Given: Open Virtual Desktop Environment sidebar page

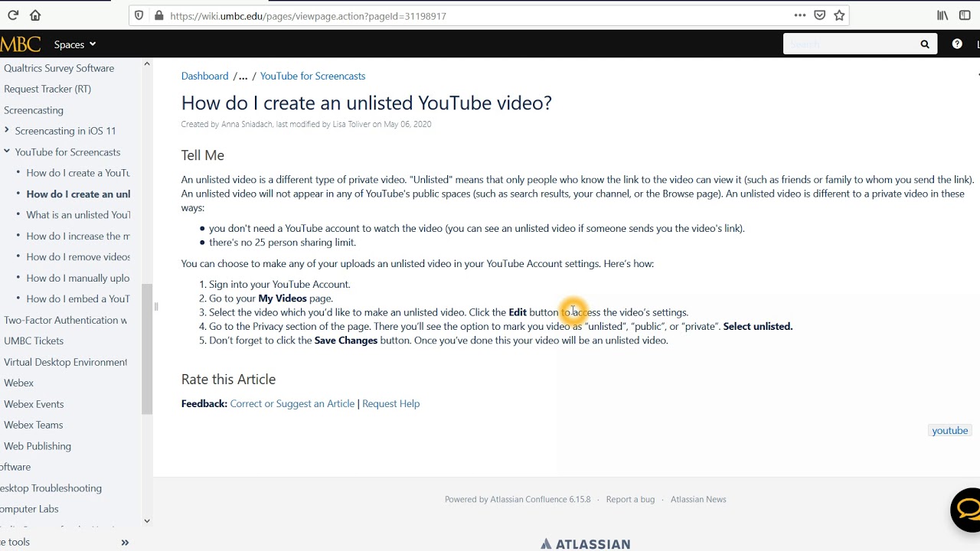Looking at the screenshot, I should pos(66,362).
